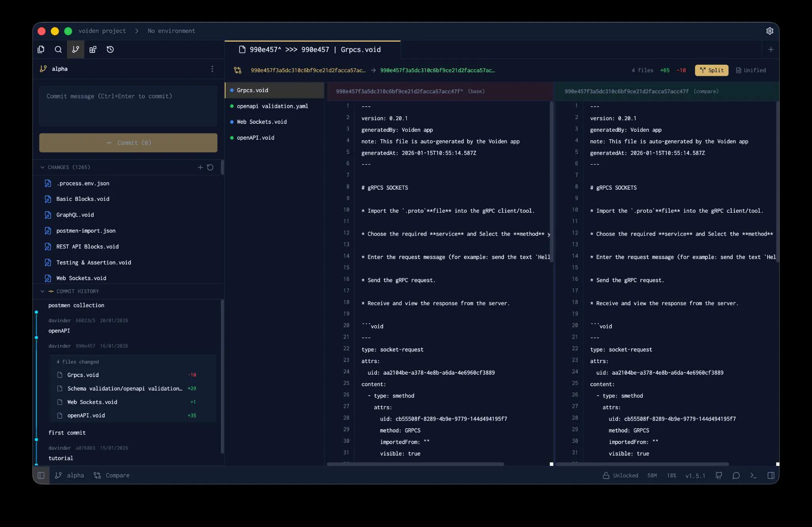Open Web Sockets.void under 4 files changed
Screen dimensions: 812x527
(x=133, y=402)
